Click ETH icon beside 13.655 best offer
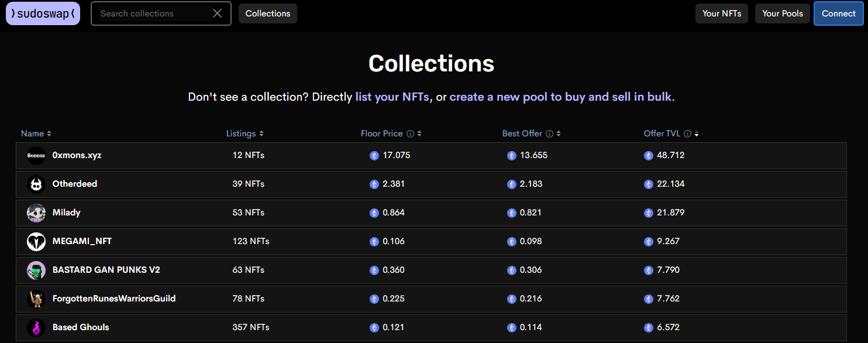The height and width of the screenshot is (343, 868). (x=512, y=156)
